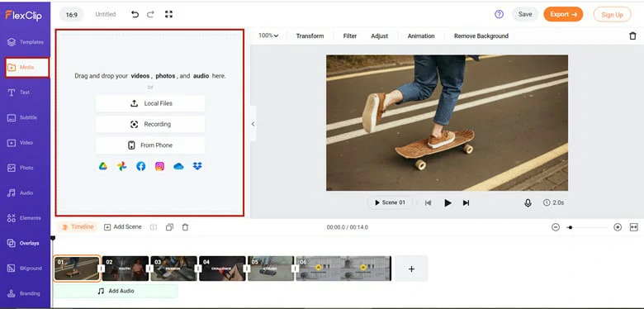Skip to next scene
644x309 pixels.
pos(466,203)
